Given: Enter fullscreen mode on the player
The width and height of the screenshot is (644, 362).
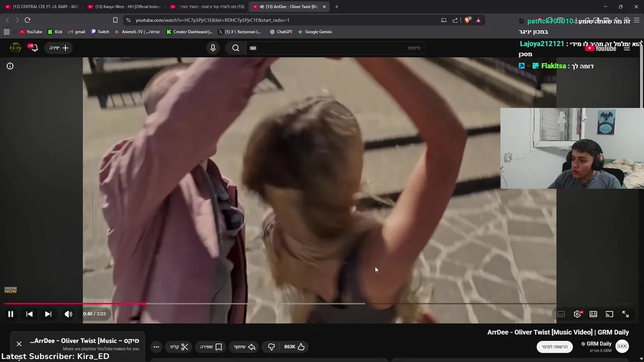Looking at the screenshot, I should (x=625, y=314).
